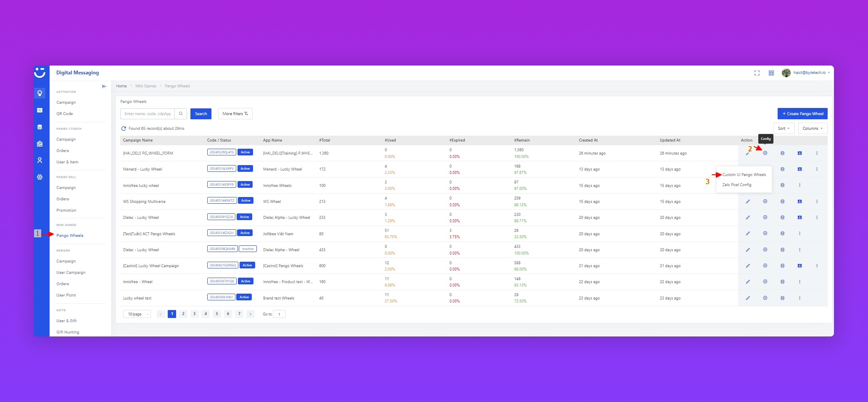The height and width of the screenshot is (402, 868).
Task: Refresh the records list with the reload icon
Action: (124, 129)
